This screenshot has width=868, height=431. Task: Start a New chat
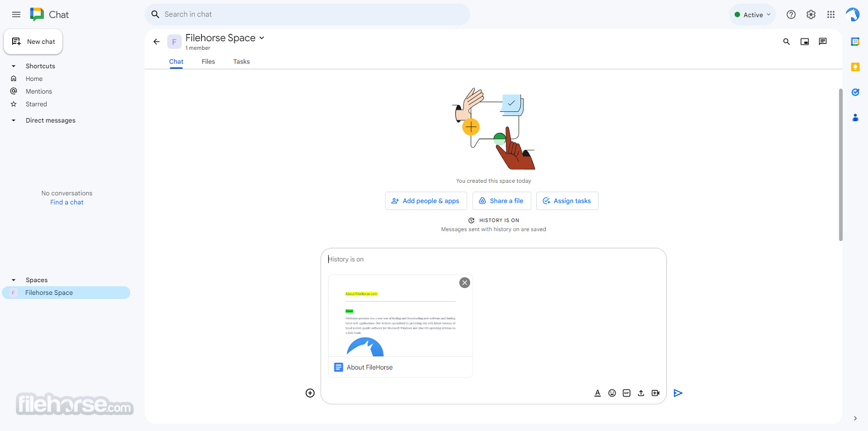click(x=33, y=42)
